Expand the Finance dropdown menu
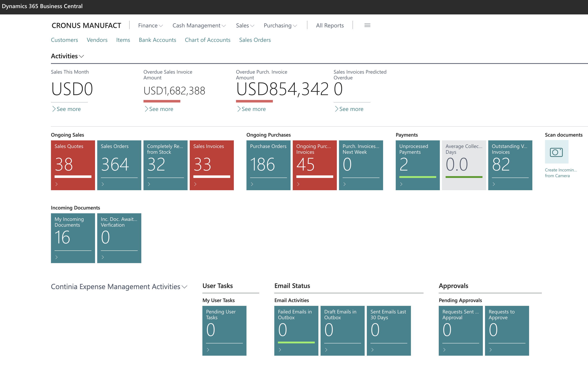588x371 pixels. (x=150, y=26)
